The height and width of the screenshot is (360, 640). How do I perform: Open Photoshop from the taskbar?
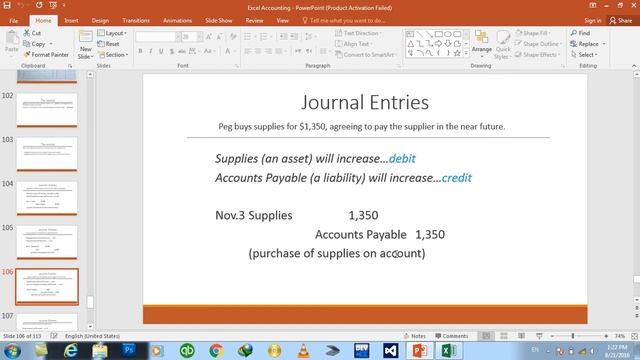coord(129,350)
